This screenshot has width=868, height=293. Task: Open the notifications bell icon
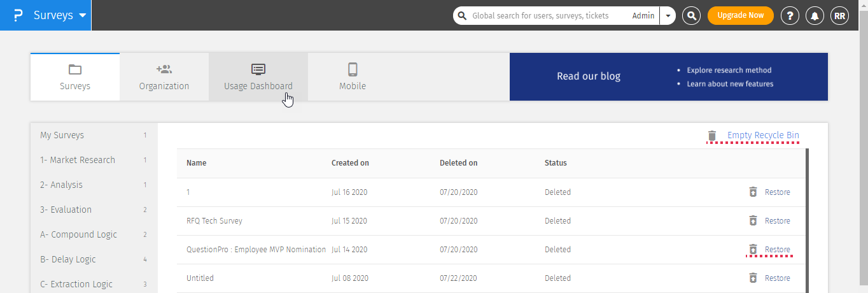point(815,16)
